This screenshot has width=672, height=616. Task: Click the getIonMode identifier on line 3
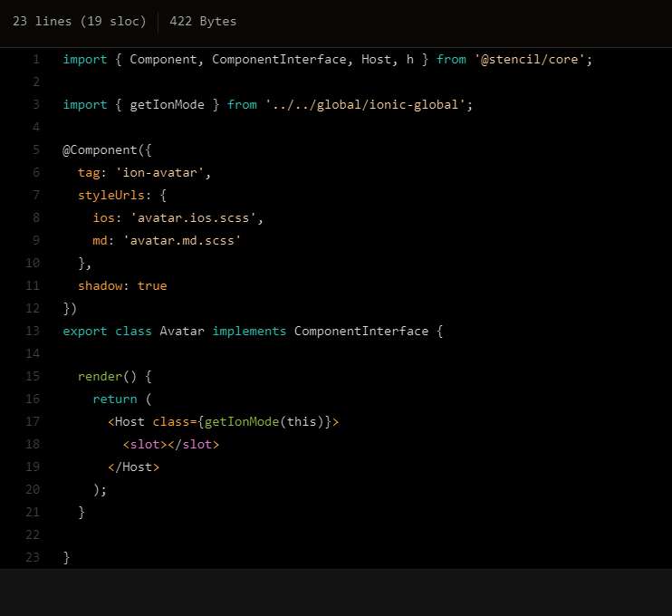point(167,104)
